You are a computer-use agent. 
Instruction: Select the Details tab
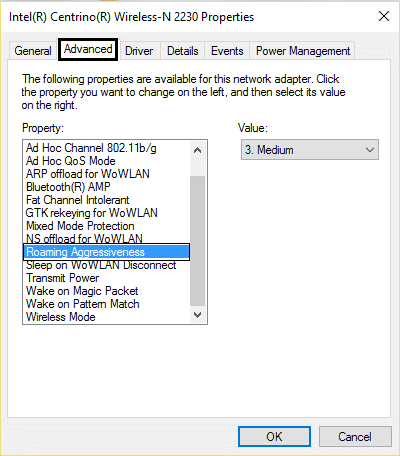(183, 51)
